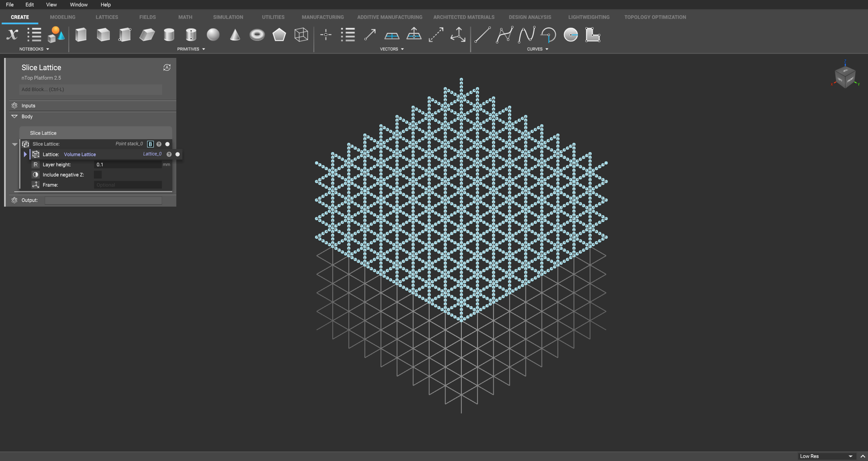This screenshot has height=461, width=868.
Task: Select the point list tool in Vectors
Action: click(348, 35)
